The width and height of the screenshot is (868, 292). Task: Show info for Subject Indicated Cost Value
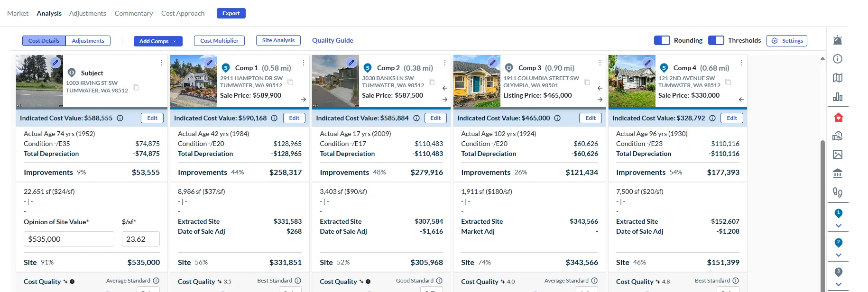click(x=120, y=118)
